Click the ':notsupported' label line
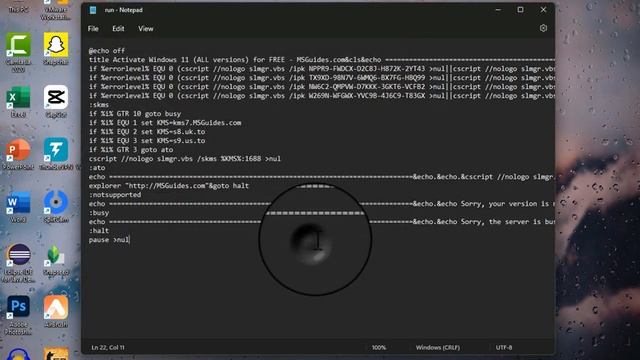 [115, 194]
